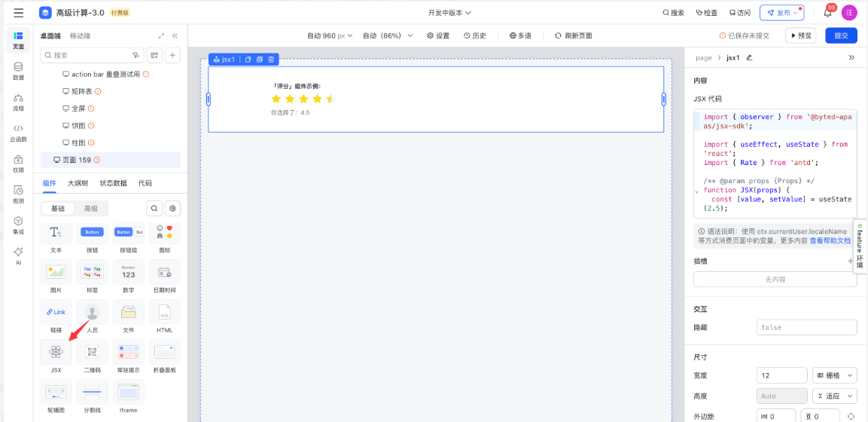The image size is (868, 422).
Task: Click the filter icon in page search
Action: (x=136, y=55)
